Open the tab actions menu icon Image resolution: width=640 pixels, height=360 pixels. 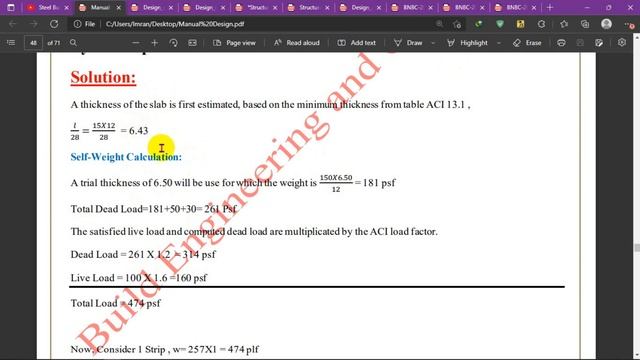click(11, 7)
